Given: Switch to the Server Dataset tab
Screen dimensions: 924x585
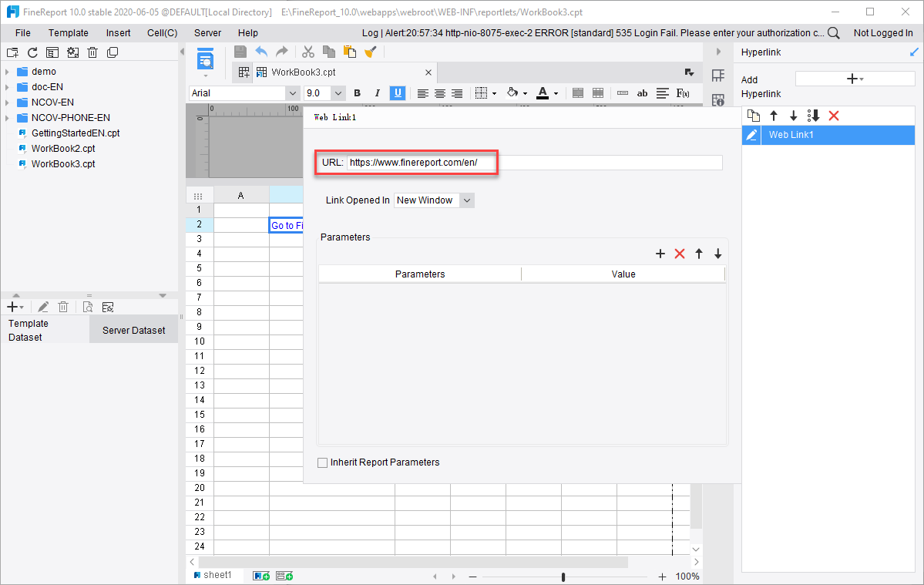Looking at the screenshot, I should coord(133,329).
